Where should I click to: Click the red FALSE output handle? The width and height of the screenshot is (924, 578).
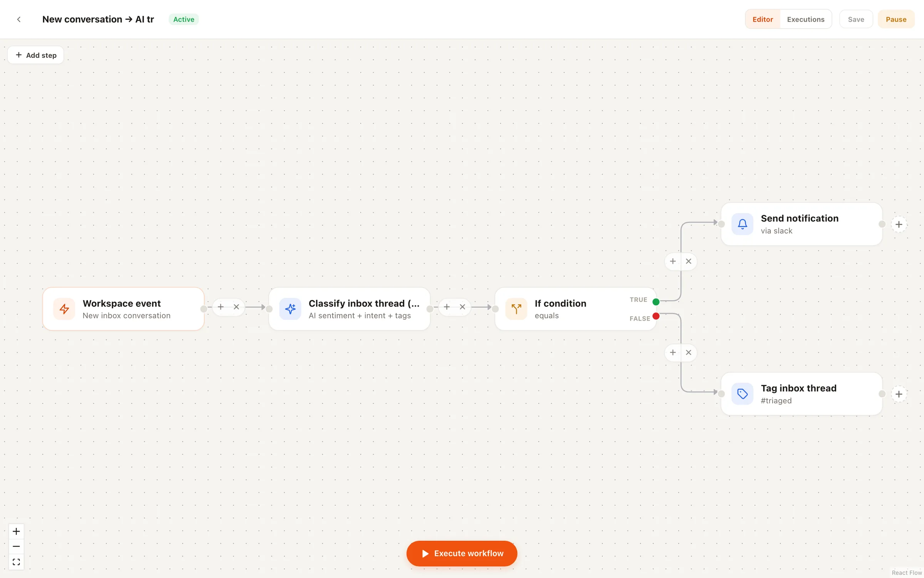pos(656,316)
